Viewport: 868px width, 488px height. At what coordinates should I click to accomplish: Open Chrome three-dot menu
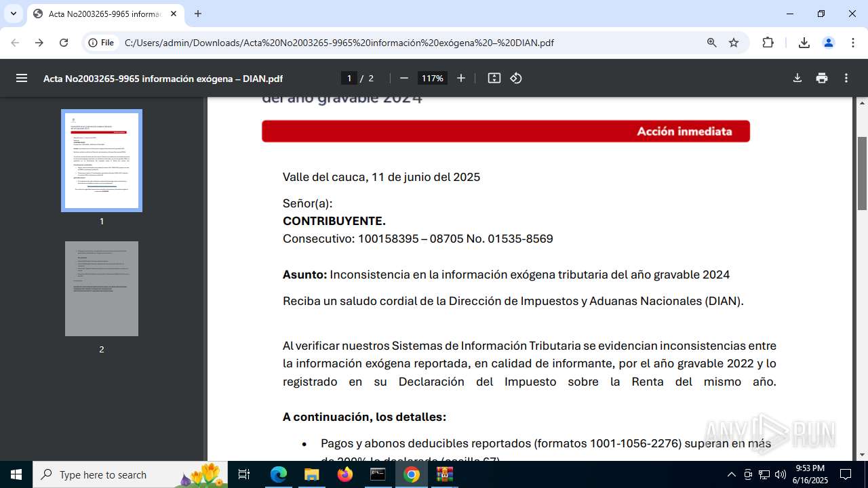click(853, 43)
